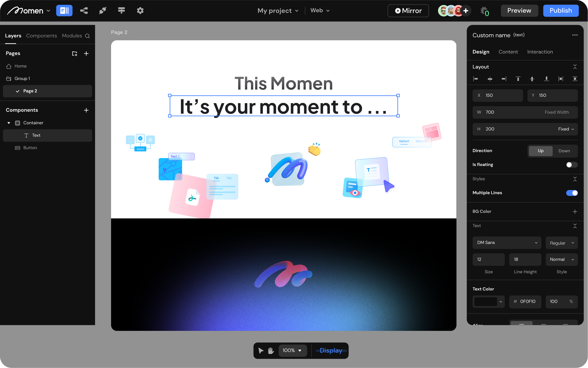Viewport: 588px width, 368px height.
Task: Open the Momen logo menu
Action: [x=28, y=11]
